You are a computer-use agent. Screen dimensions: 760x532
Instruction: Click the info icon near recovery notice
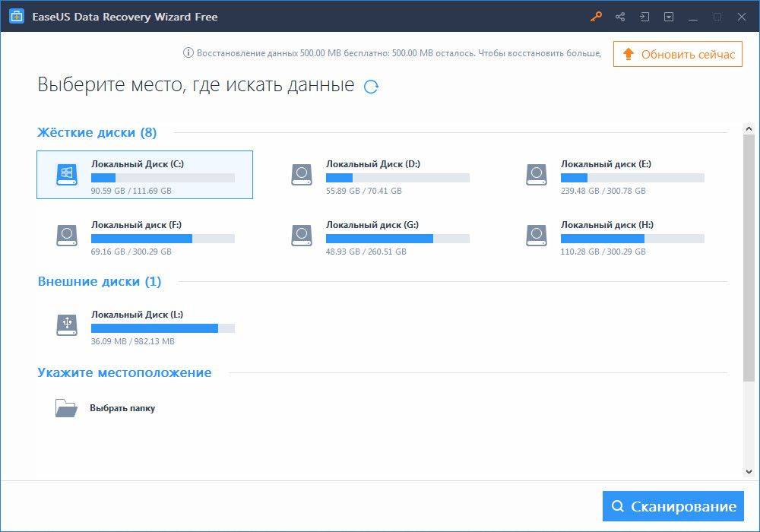point(188,52)
